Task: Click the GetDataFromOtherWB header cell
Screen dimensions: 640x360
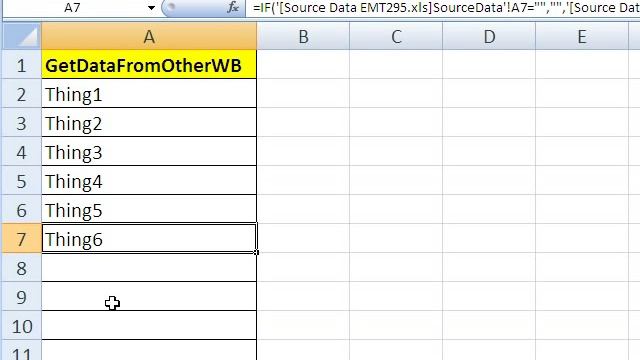Action: coord(149,65)
